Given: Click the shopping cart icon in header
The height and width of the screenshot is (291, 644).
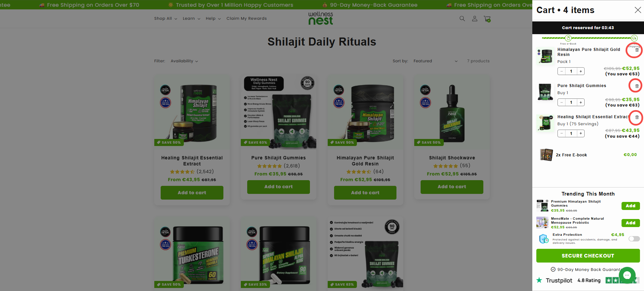Looking at the screenshot, I should [x=487, y=19].
